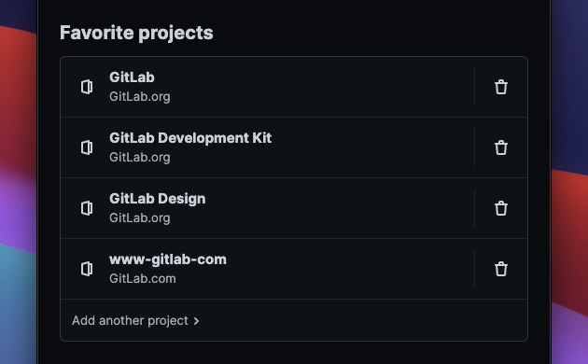Click GitLab.org namespace under GitLab Development Kit

(x=139, y=158)
